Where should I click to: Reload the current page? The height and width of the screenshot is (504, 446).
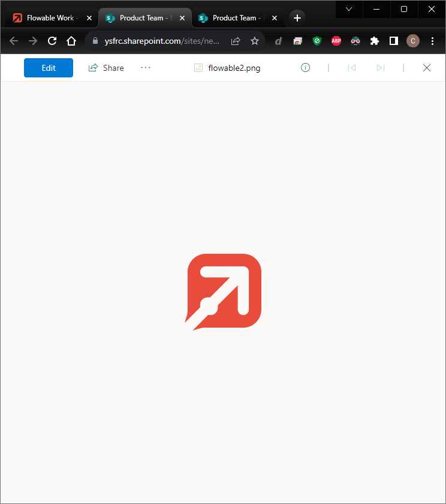point(52,41)
